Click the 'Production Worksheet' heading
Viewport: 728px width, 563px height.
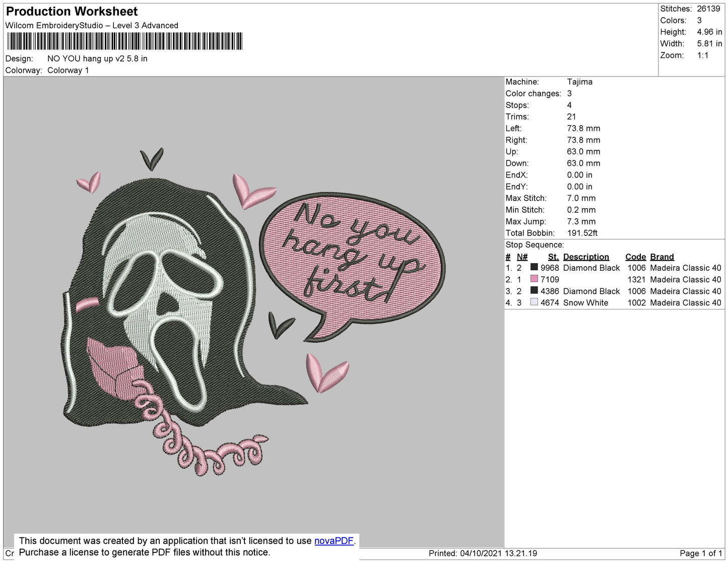tap(72, 11)
